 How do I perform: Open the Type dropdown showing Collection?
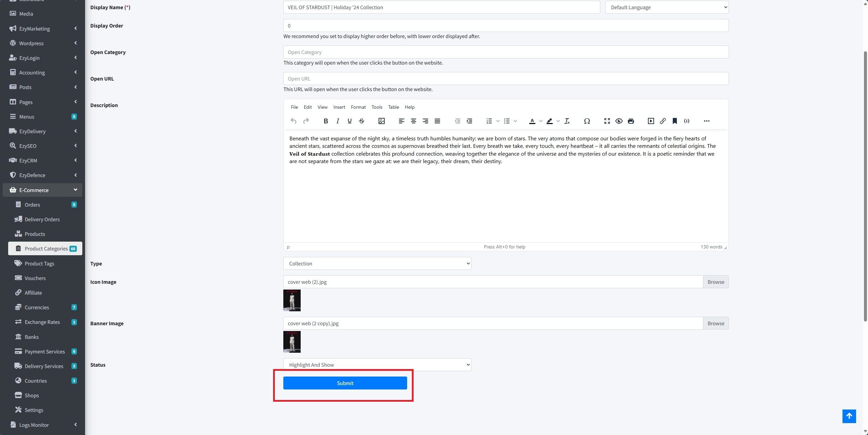(x=377, y=263)
